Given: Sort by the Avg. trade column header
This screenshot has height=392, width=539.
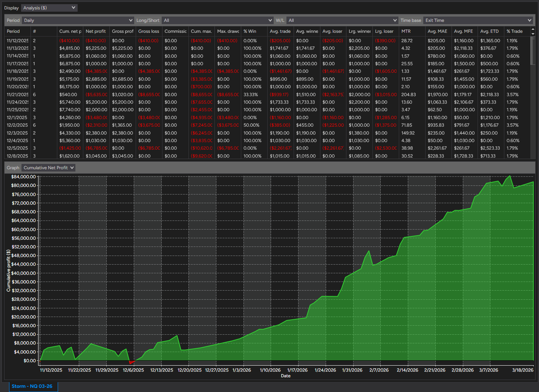Looking at the screenshot, I should pyautogui.click(x=280, y=31).
